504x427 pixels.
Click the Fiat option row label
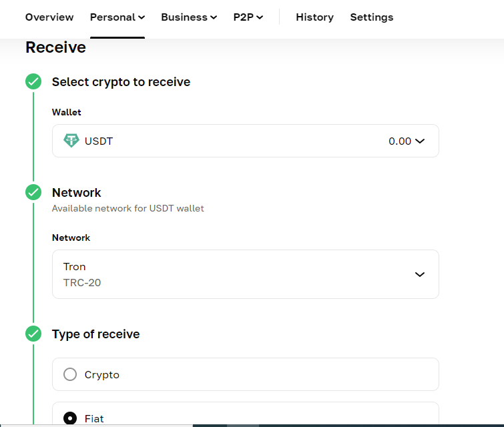(94, 418)
